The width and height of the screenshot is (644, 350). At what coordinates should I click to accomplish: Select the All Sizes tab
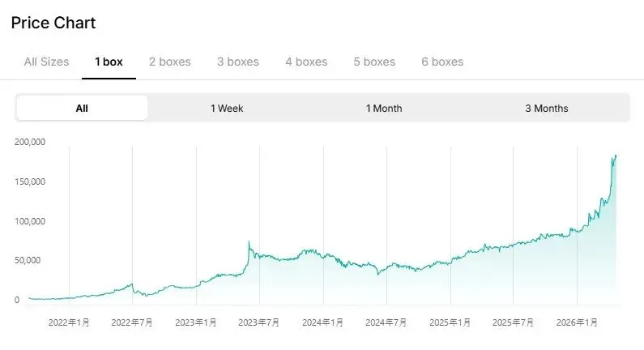46,62
